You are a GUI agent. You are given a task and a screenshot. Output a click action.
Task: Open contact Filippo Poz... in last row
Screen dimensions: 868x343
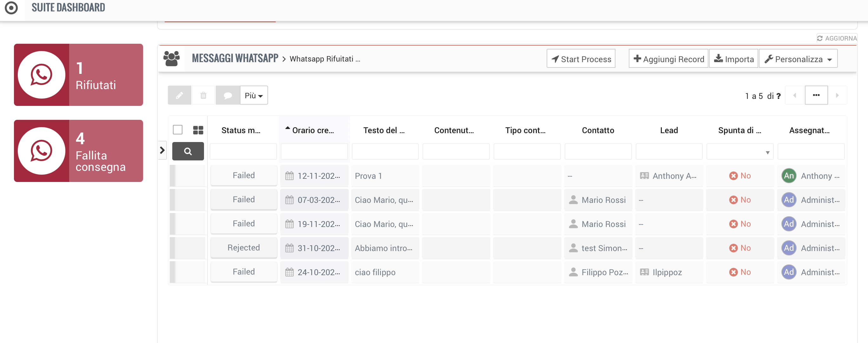point(604,272)
